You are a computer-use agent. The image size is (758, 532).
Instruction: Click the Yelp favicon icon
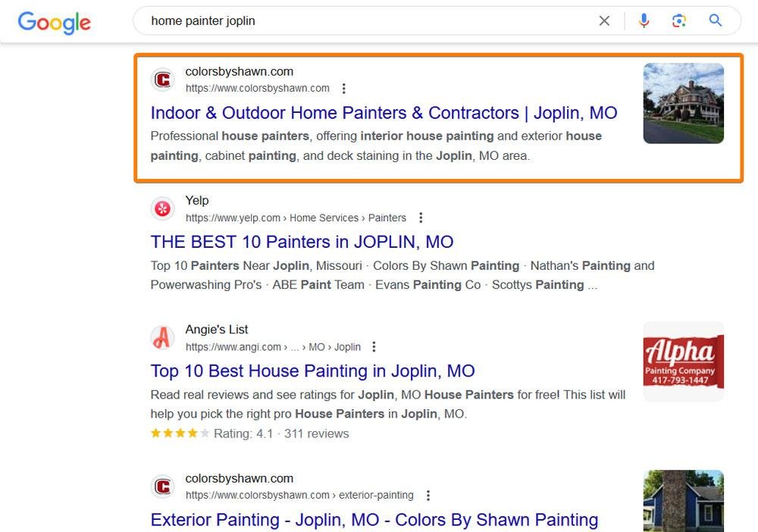(x=163, y=208)
